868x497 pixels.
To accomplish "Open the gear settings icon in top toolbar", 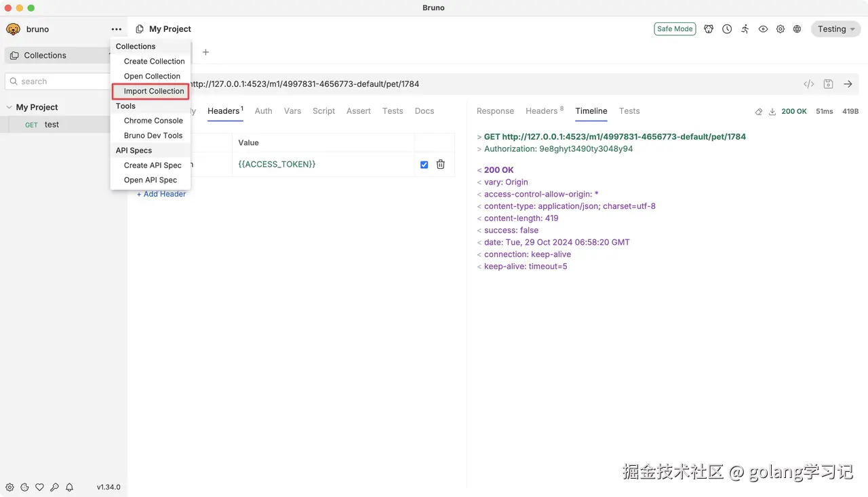I will coord(781,29).
